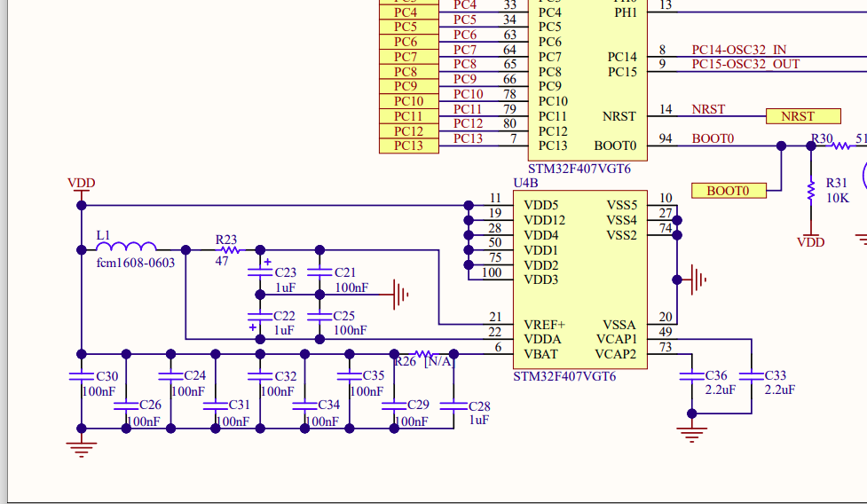This screenshot has width=867, height=504.
Task: Select capacitor C26 symbol
Action: click(126, 406)
